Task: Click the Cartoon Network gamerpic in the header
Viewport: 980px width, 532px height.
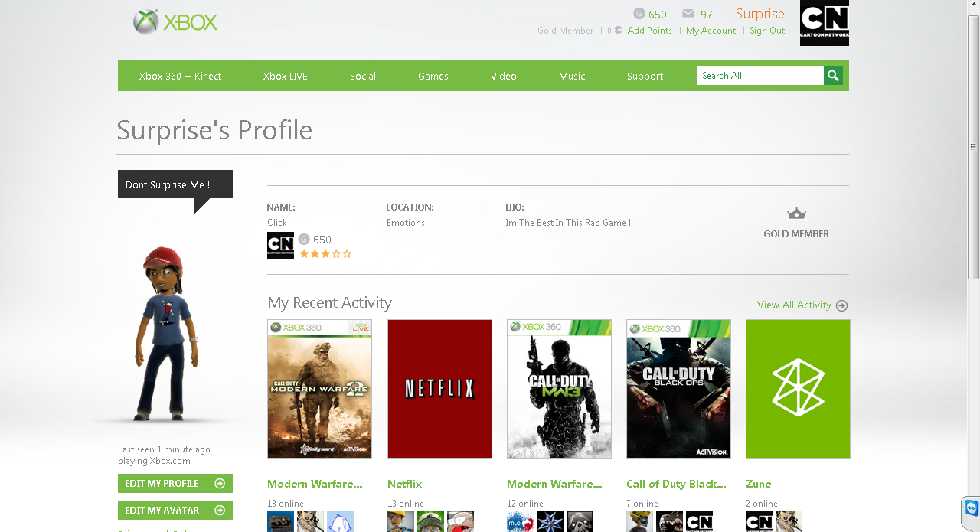Action: (x=825, y=23)
